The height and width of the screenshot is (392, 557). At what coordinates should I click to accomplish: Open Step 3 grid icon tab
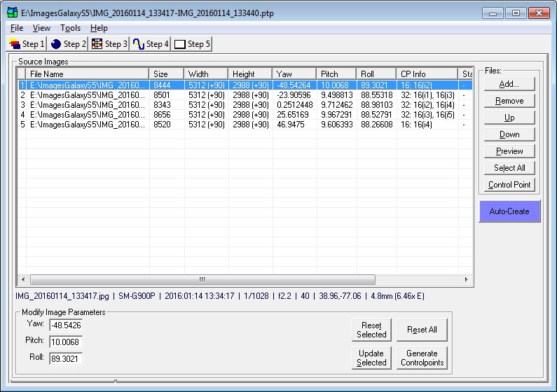(x=109, y=44)
